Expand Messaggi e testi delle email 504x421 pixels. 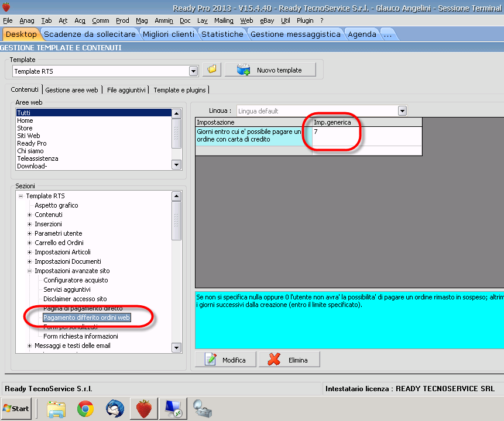pos(30,346)
